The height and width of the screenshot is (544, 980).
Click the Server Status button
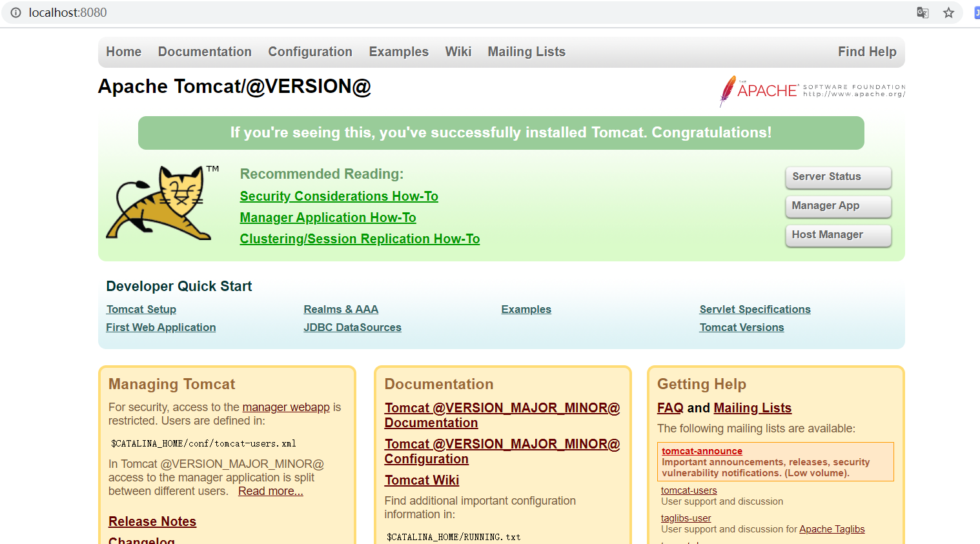click(838, 177)
